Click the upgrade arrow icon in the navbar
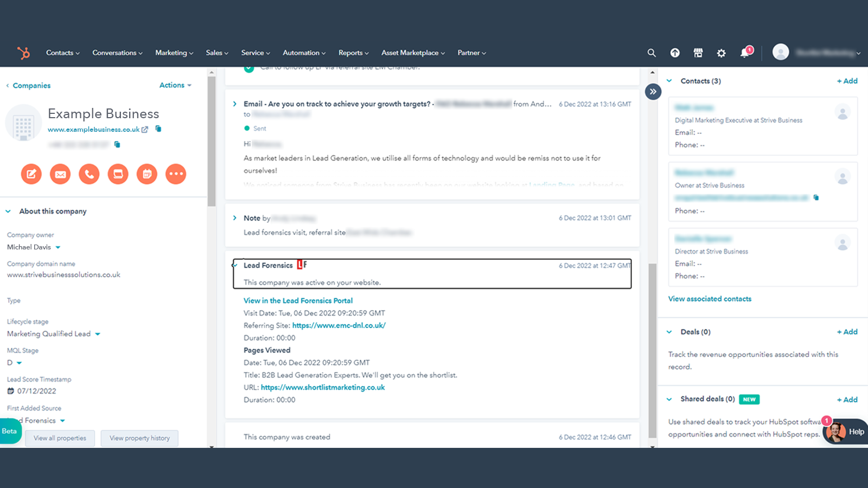The height and width of the screenshot is (488, 868). tap(674, 53)
